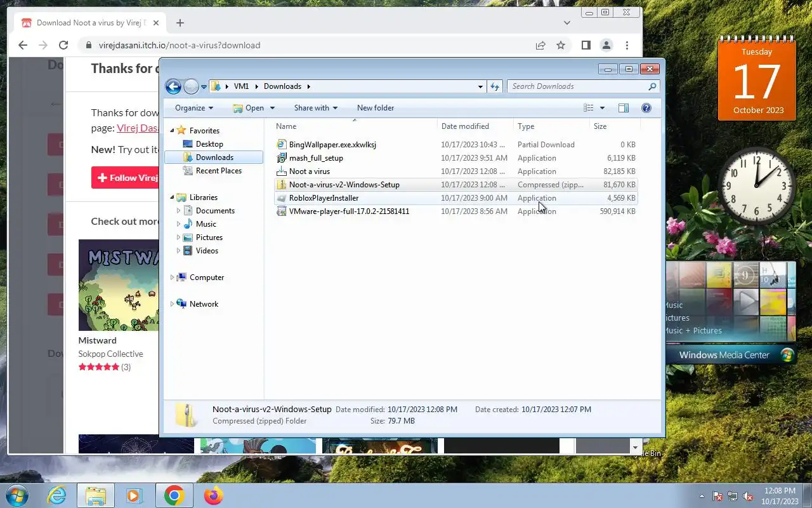Click New folder in the toolbar
Screen dimensions: 812x508
click(376, 108)
